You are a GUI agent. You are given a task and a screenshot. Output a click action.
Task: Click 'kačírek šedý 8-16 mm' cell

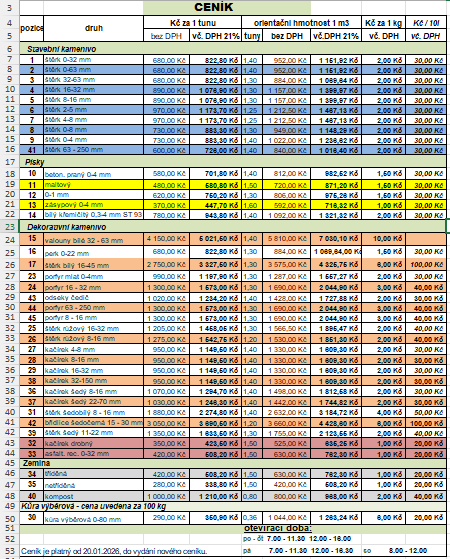pos(93,391)
